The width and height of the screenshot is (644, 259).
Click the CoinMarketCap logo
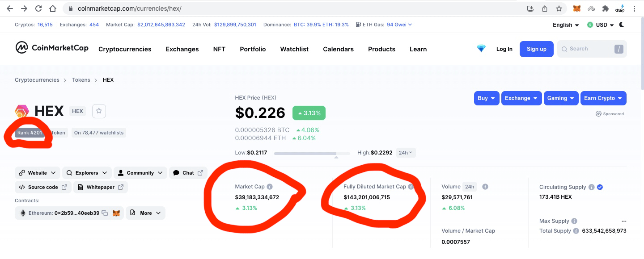(52, 48)
